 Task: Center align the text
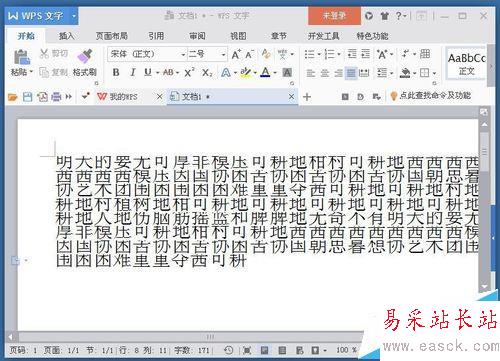(x=324, y=72)
